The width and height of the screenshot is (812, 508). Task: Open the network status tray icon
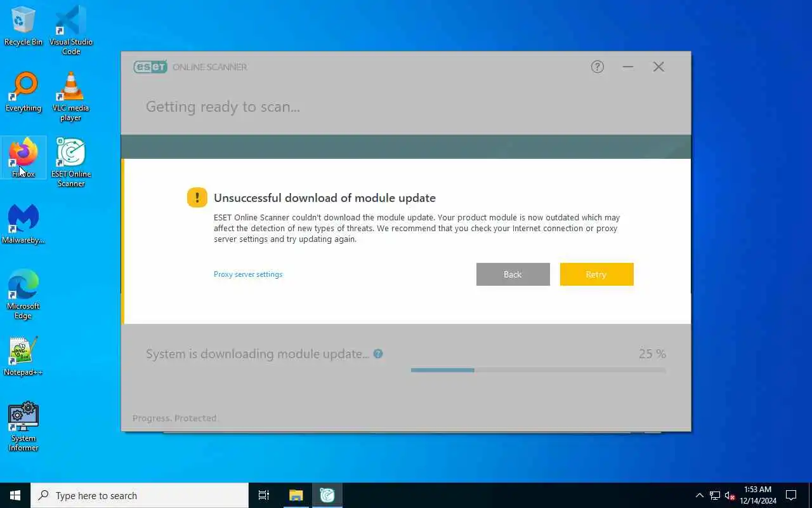715,495
